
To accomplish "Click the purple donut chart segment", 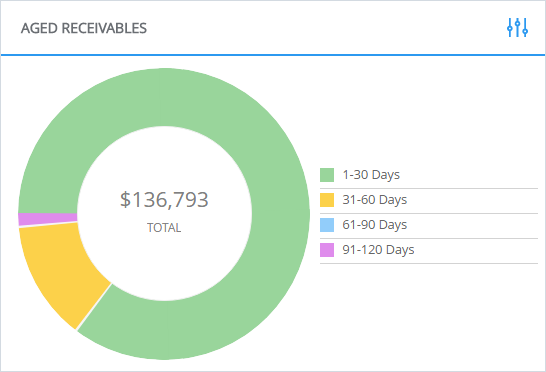I will [x=48, y=219].
